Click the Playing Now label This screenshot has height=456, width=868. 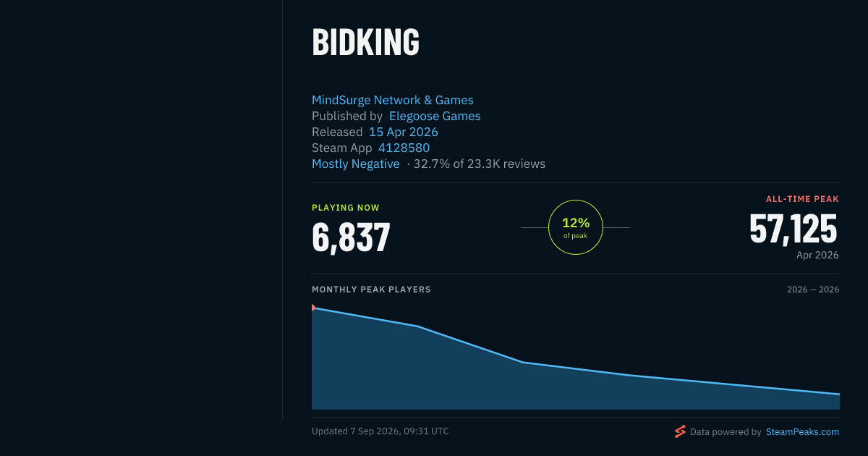click(x=346, y=208)
